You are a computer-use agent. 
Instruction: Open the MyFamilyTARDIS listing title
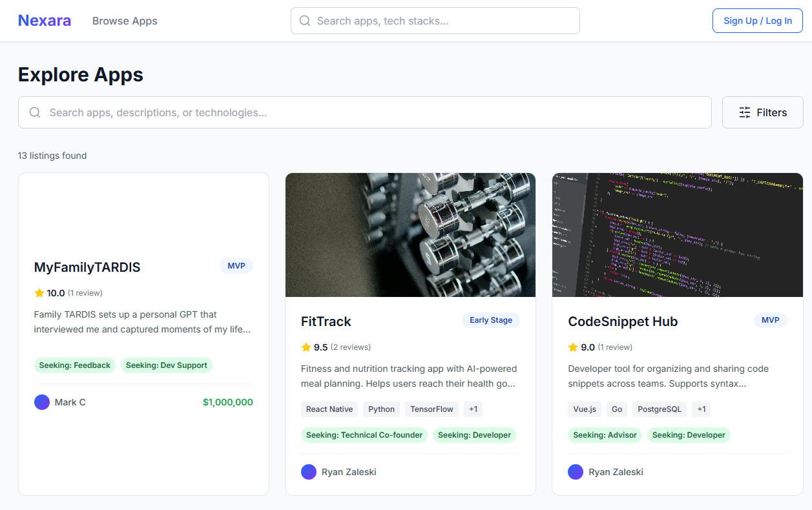[x=87, y=267]
